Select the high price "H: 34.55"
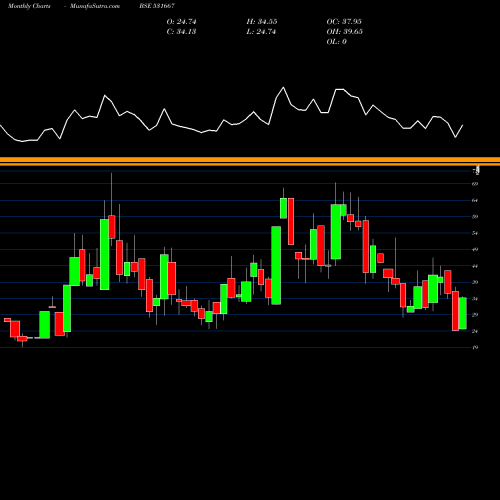The image size is (500, 500). coord(262,22)
